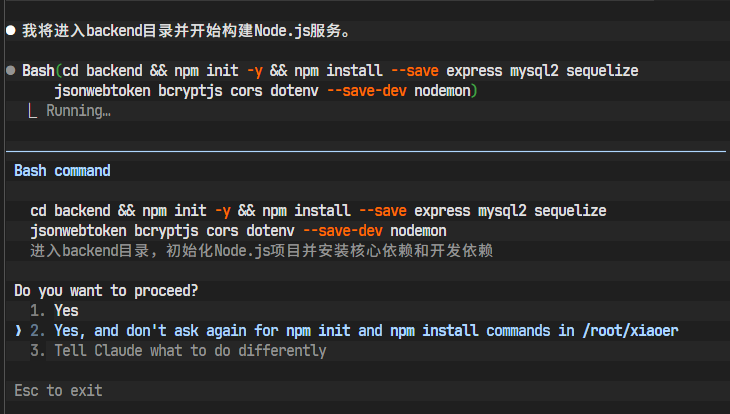This screenshot has height=414, width=730.
Task: Click the horizontal divider above Bash command
Action: point(365,151)
